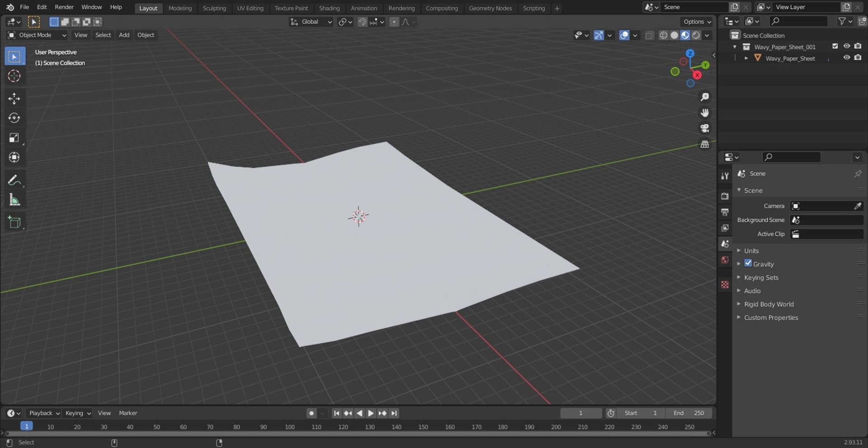
Task: Enable proportional editing
Action: tap(394, 22)
